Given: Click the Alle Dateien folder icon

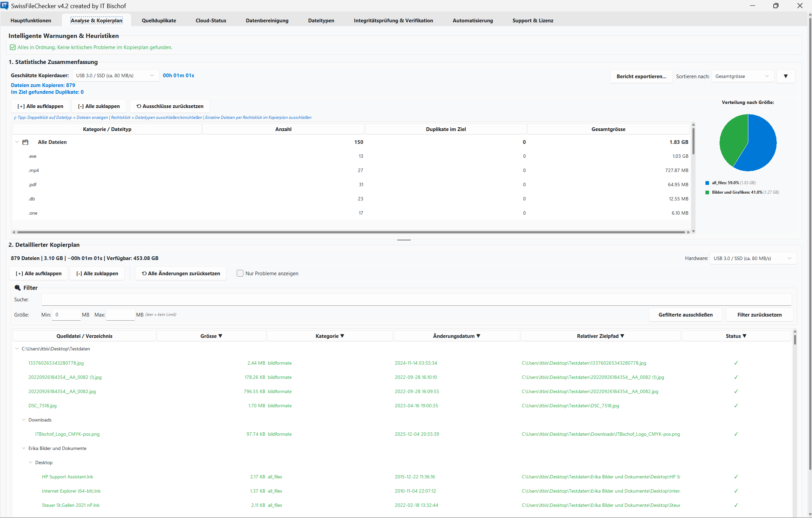Looking at the screenshot, I should coord(25,142).
